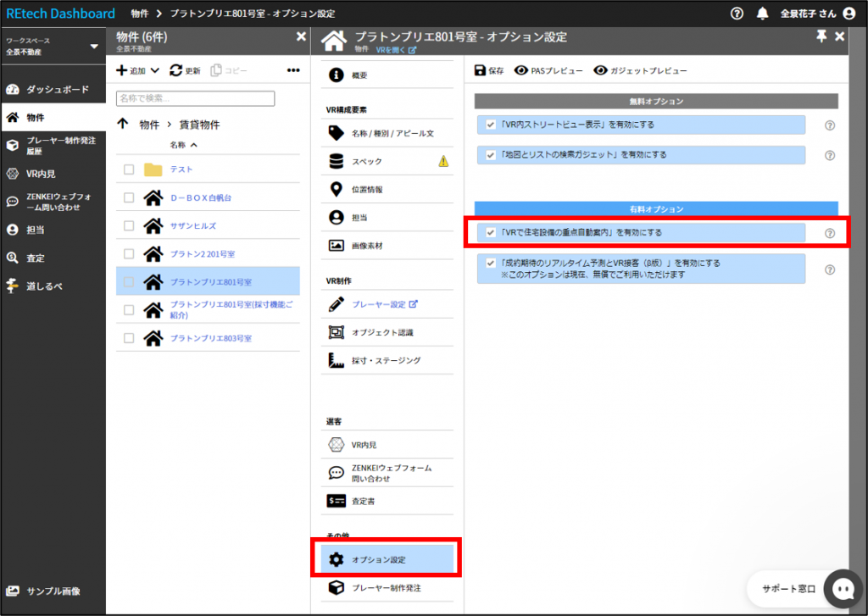The image size is (868, 616).
Task: Show help for 地図とリストの検索ガジェット option
Action: (830, 156)
